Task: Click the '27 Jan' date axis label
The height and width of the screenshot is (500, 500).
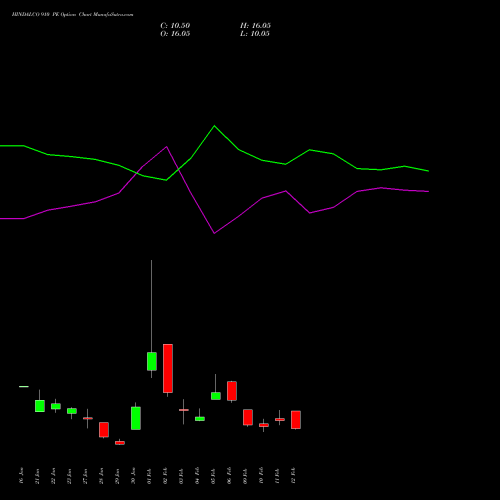Action: (85, 476)
